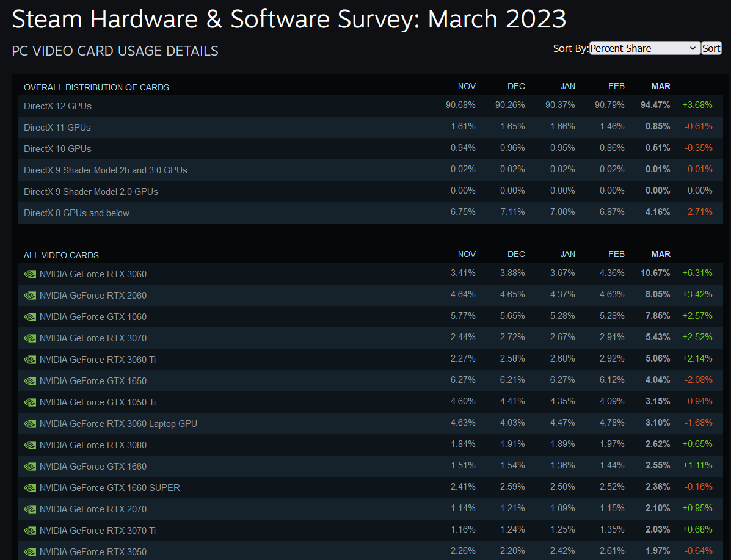
Task: Click NVIDIA logo beside RTX 3060 Laptop GPU
Action: [x=30, y=424]
